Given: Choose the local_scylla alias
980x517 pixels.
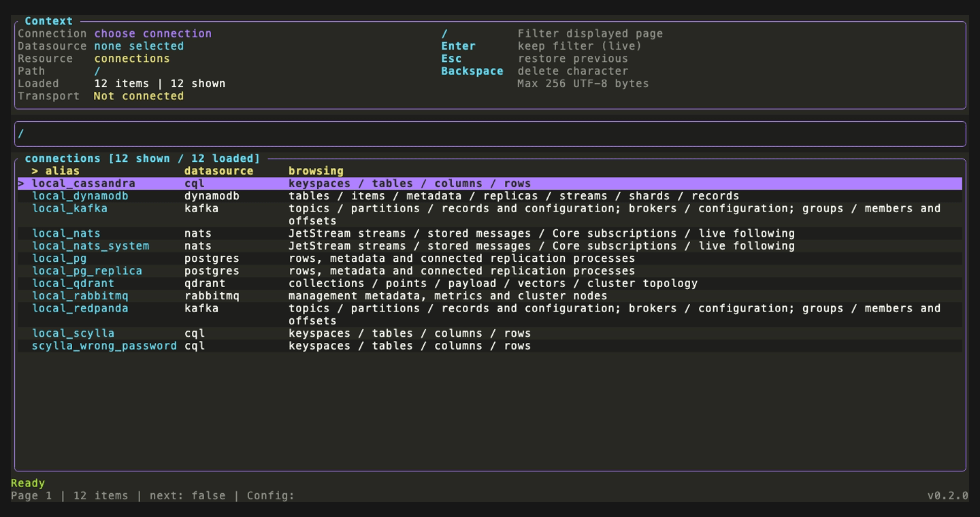Looking at the screenshot, I should (x=73, y=333).
